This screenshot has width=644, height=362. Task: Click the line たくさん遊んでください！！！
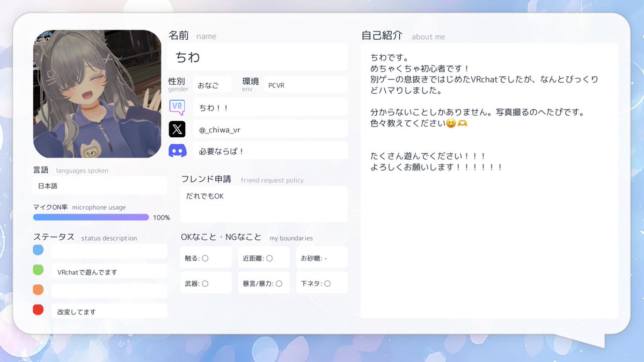[428, 156]
